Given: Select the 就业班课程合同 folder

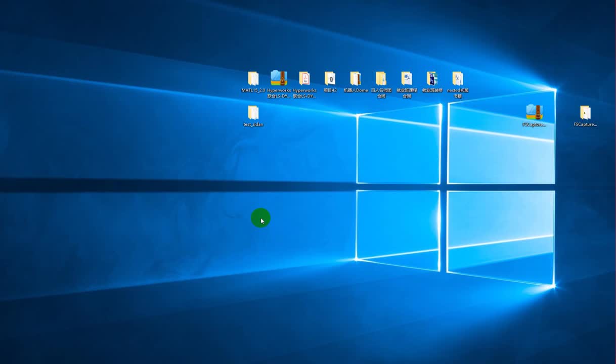Looking at the screenshot, I should [407, 79].
